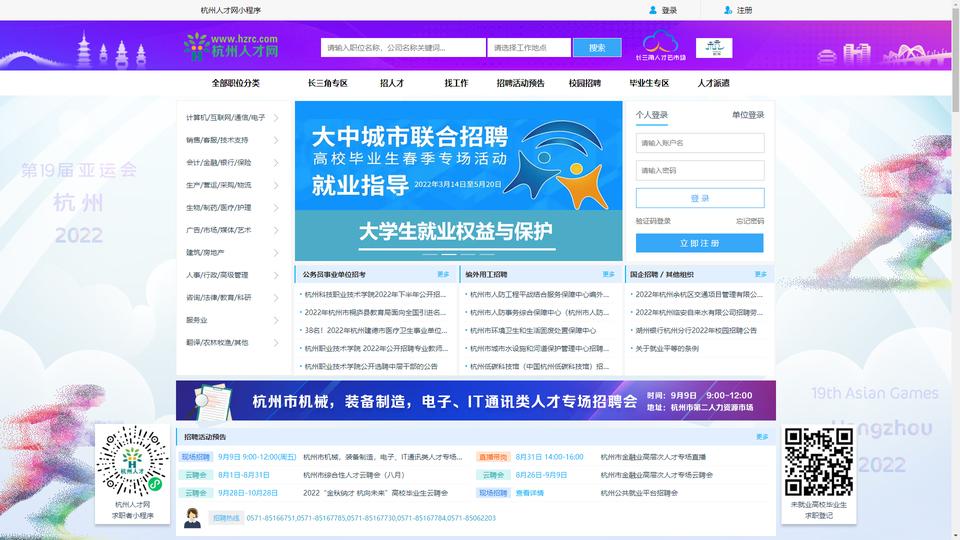Click the 登录 button in login panel
Image resolution: width=960 pixels, height=540 pixels.
pyautogui.click(x=700, y=198)
